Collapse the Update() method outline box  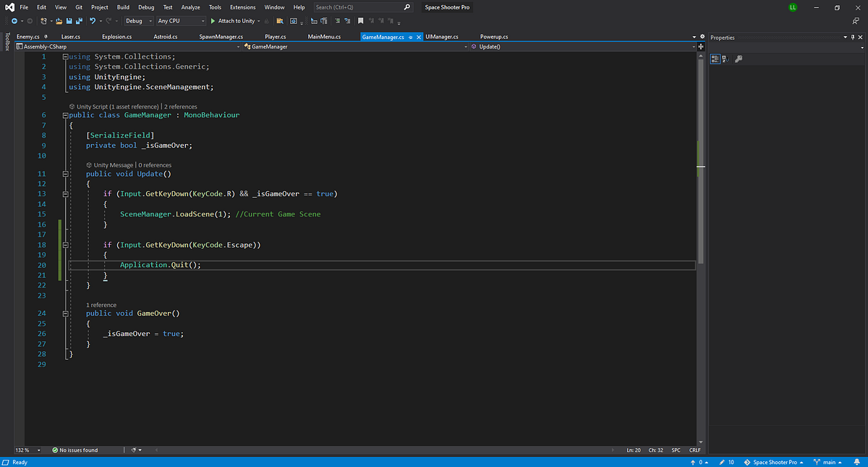pyautogui.click(x=65, y=174)
